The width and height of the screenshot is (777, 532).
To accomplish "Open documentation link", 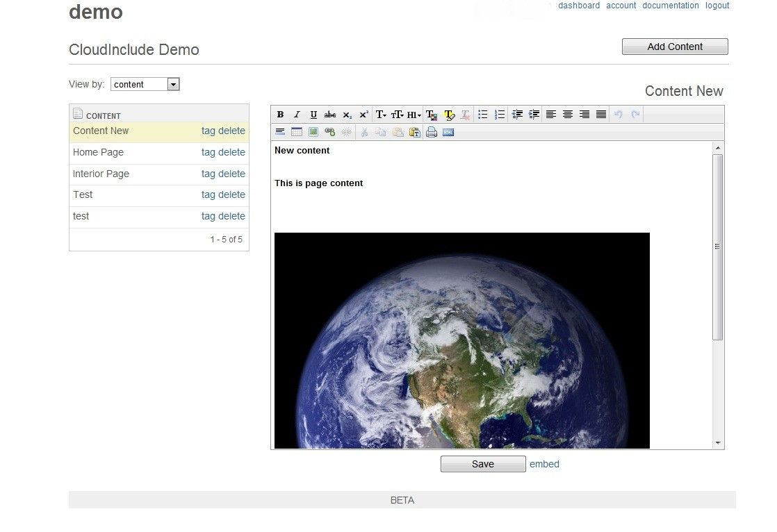I will (671, 6).
